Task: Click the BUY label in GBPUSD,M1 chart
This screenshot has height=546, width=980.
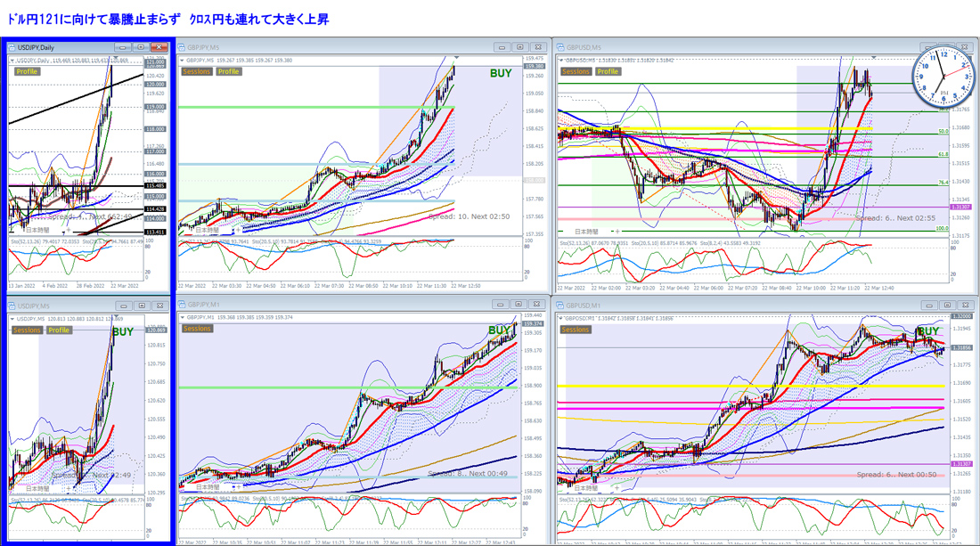Action: [928, 331]
